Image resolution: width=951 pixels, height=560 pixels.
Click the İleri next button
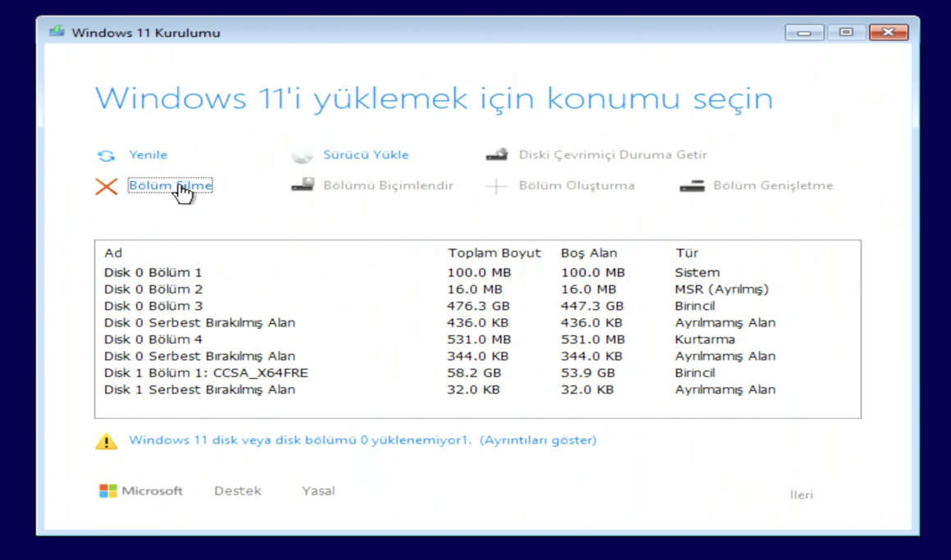[x=801, y=495]
